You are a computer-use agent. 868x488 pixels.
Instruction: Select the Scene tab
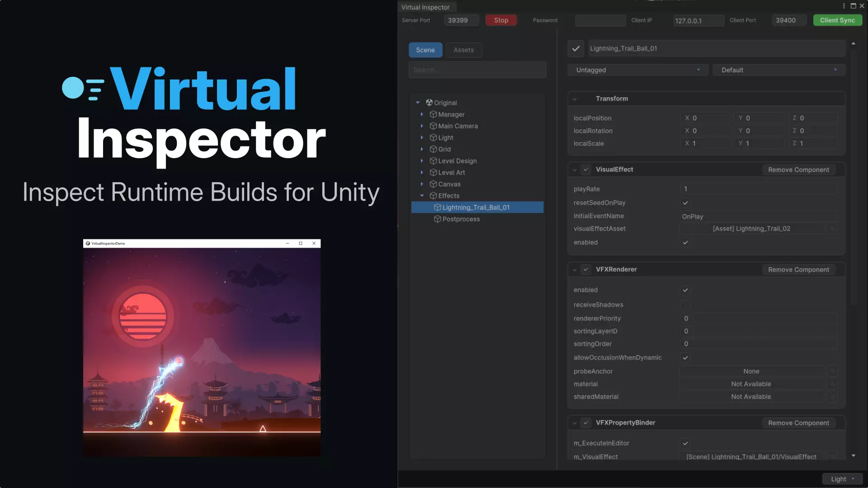tap(425, 50)
